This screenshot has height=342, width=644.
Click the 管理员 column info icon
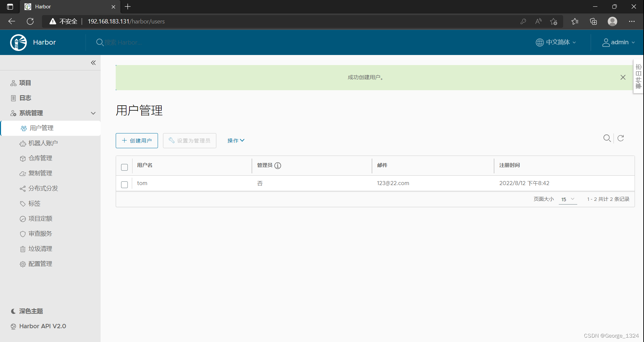point(278,165)
